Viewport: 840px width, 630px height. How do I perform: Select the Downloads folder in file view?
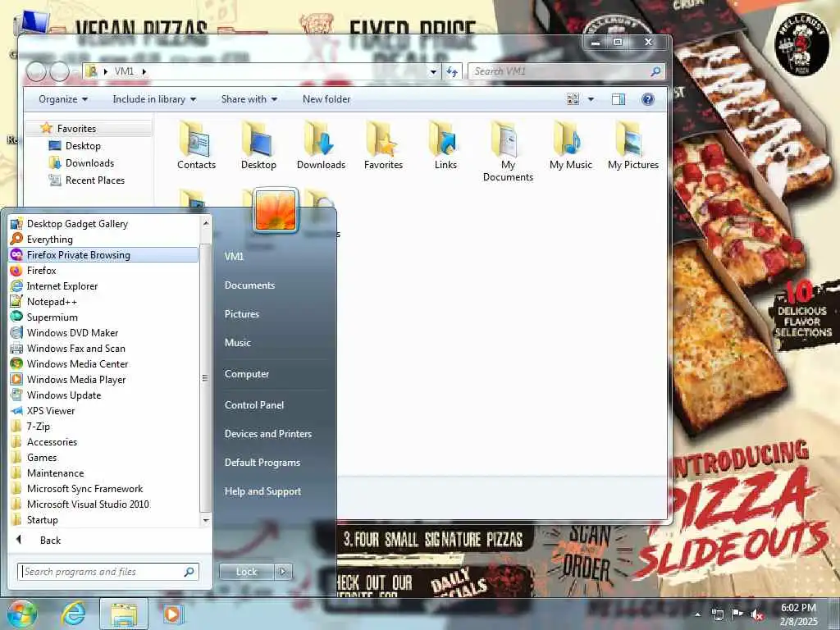click(x=321, y=144)
